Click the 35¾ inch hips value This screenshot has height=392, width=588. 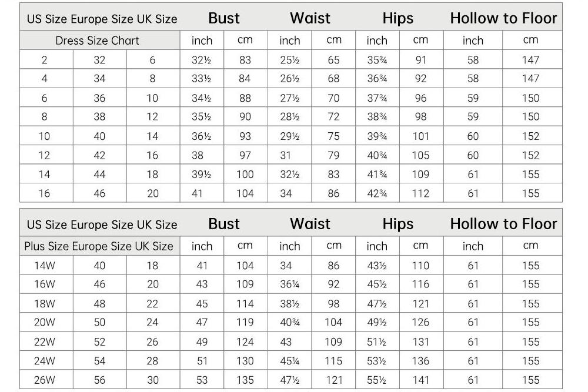point(377,60)
